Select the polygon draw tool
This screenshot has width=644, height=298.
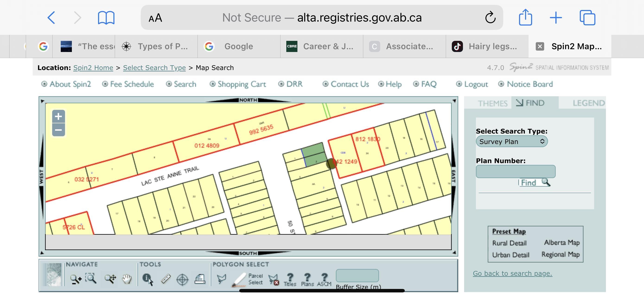pos(221,279)
